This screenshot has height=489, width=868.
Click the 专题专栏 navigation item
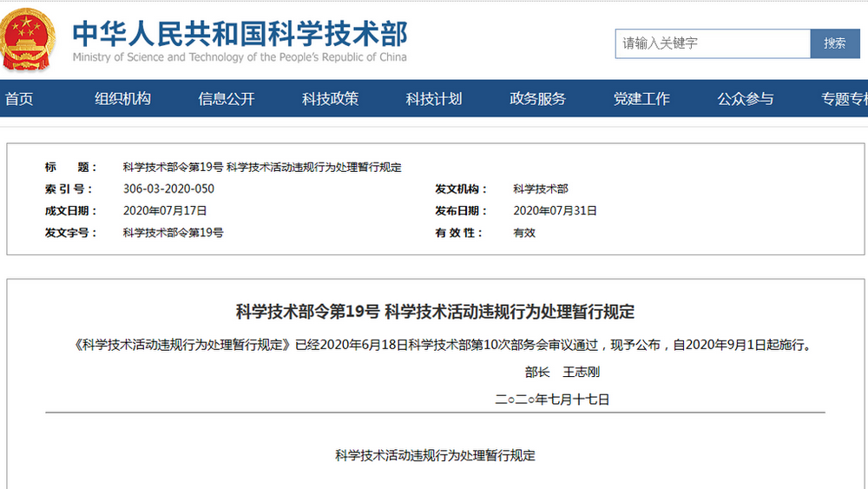pos(844,99)
